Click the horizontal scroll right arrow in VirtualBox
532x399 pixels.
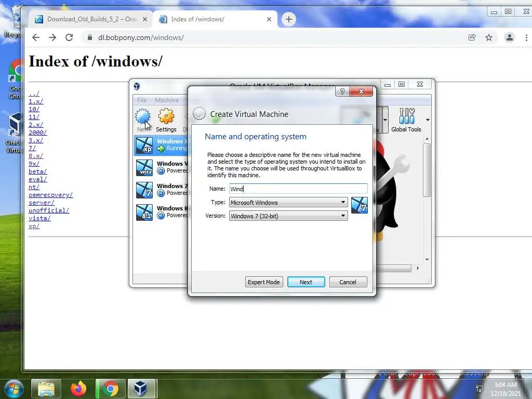click(x=418, y=269)
